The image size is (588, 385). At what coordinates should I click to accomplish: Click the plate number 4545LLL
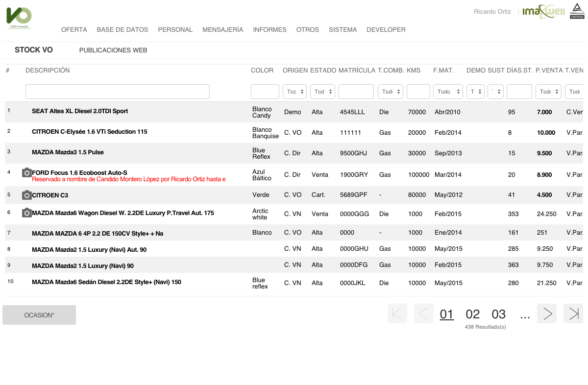click(353, 112)
